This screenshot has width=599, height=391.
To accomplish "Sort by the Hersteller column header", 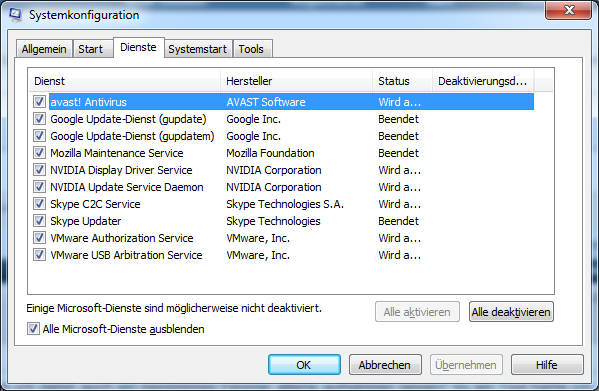I will point(296,81).
